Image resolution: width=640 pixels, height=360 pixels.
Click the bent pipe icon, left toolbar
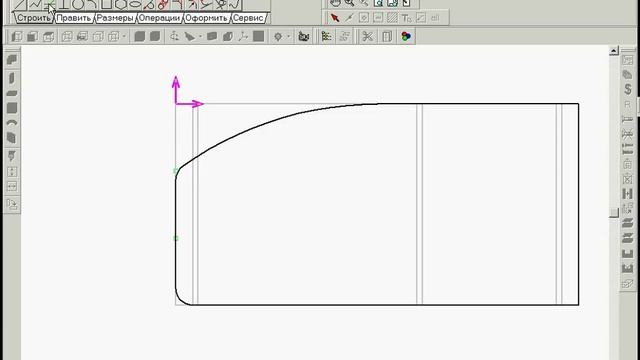click(x=12, y=60)
